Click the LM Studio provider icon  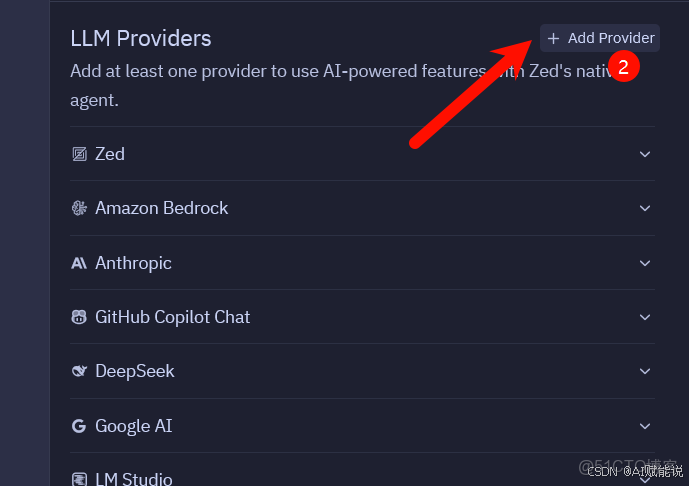click(79, 479)
